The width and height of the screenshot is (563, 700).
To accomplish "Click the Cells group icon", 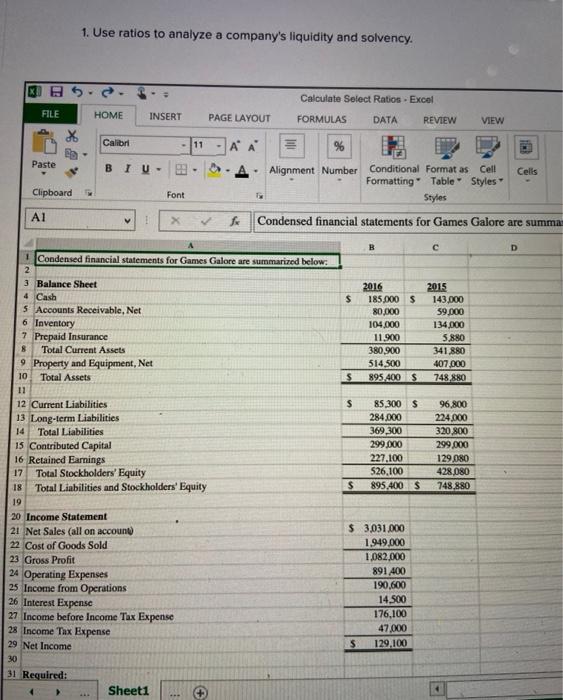I will click(526, 147).
